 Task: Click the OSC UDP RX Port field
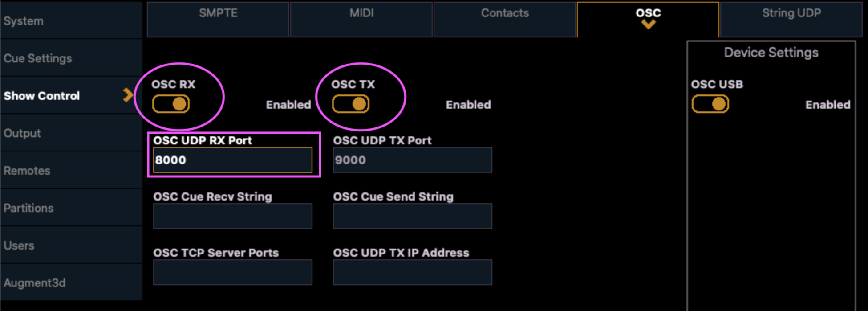pos(232,160)
